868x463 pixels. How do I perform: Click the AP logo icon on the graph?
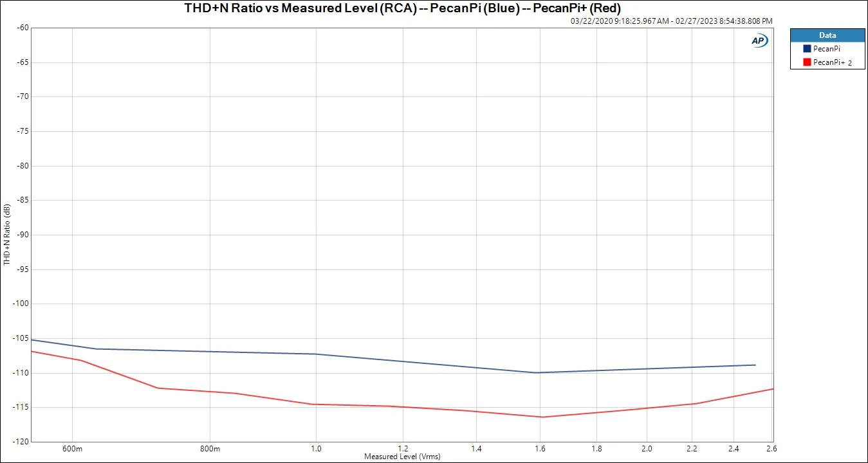[x=759, y=41]
